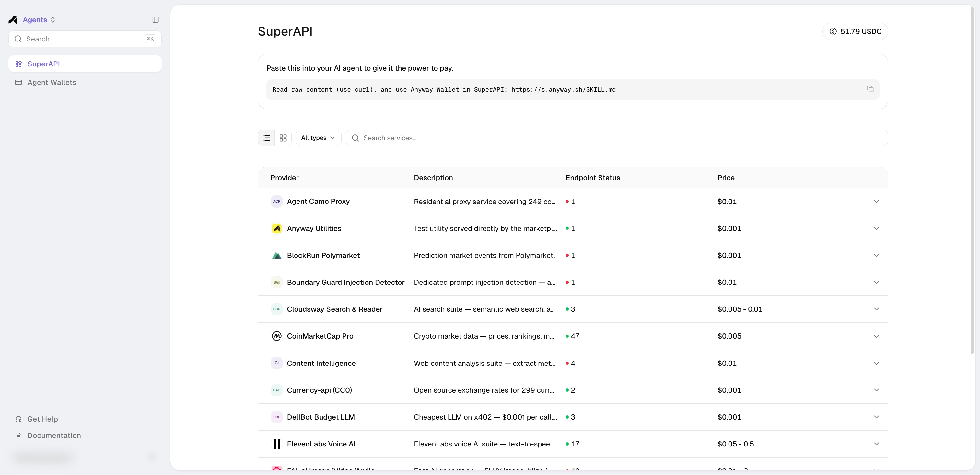The height and width of the screenshot is (475, 980).
Task: Click the Currency-api description text
Action: [x=484, y=390]
